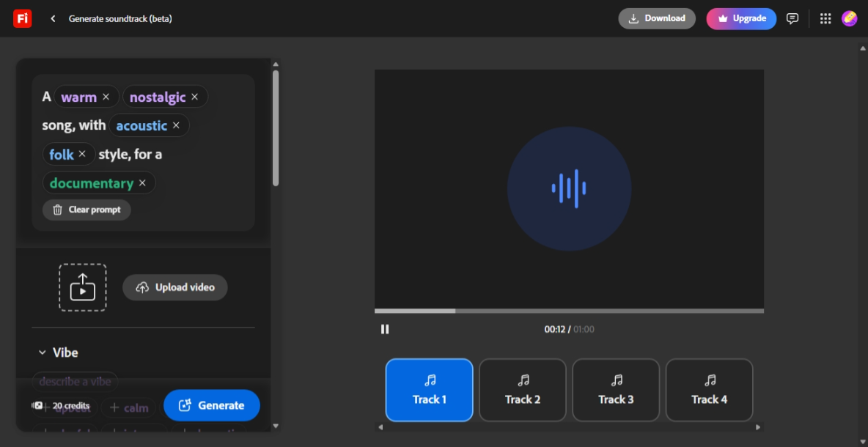This screenshot has height=447, width=868.
Task: Remove the 'nostalgic' prompt tag
Action: (x=194, y=97)
